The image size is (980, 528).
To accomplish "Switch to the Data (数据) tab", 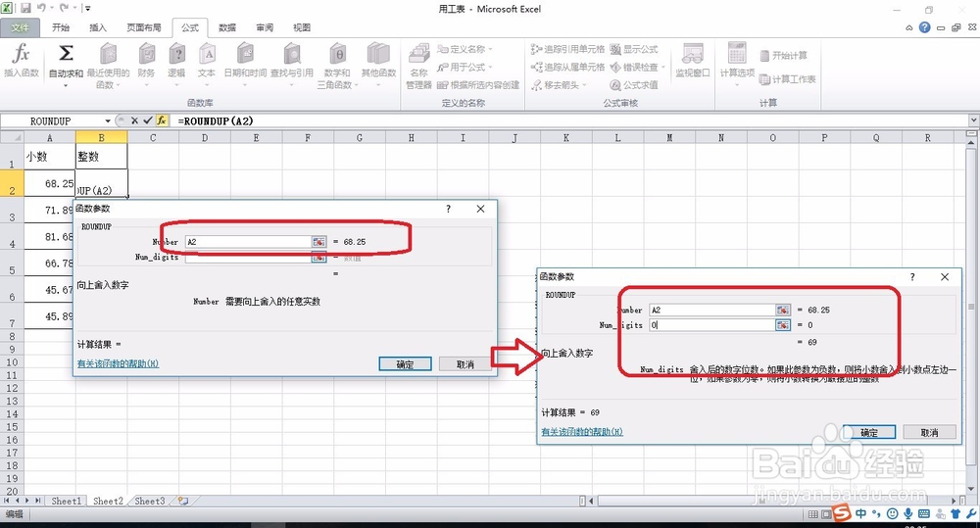I will [227, 27].
